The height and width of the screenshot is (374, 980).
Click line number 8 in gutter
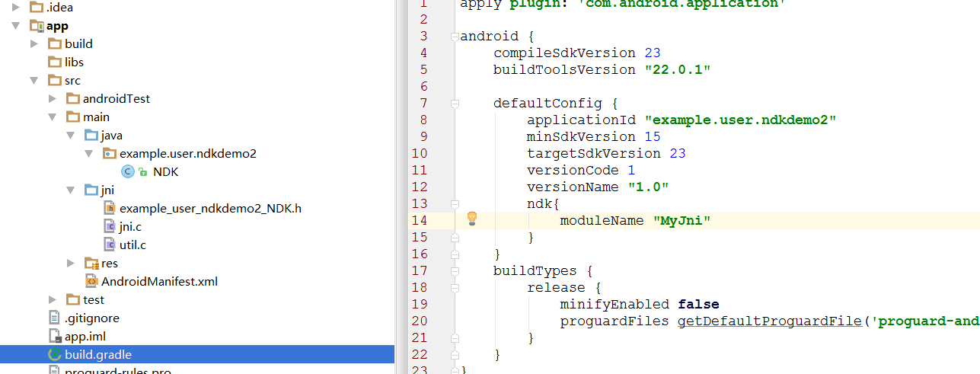pos(423,120)
